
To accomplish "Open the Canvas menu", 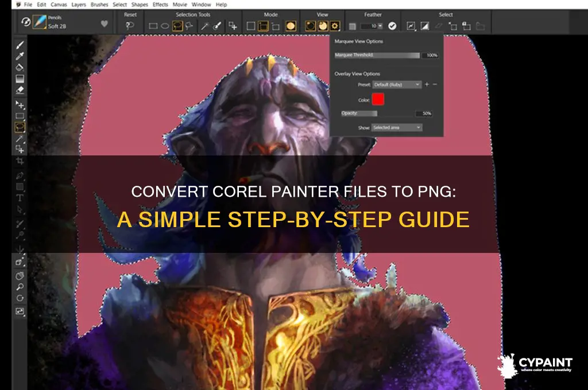I will click(59, 5).
